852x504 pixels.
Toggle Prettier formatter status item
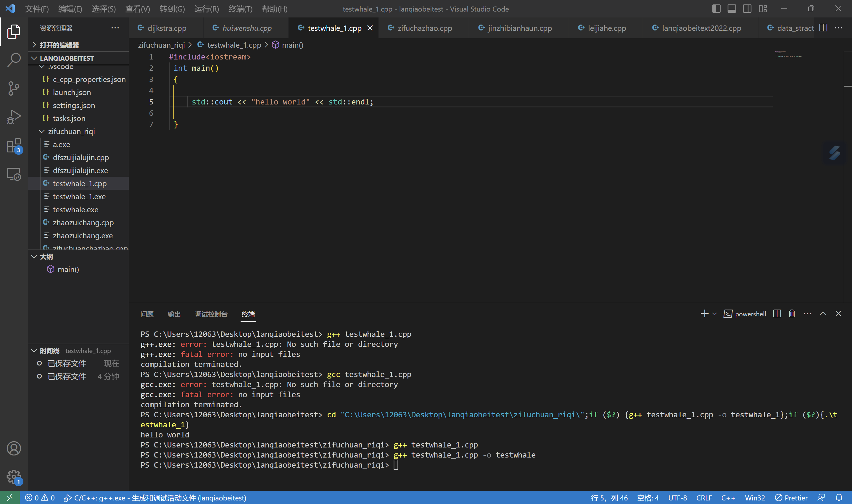coord(791,497)
